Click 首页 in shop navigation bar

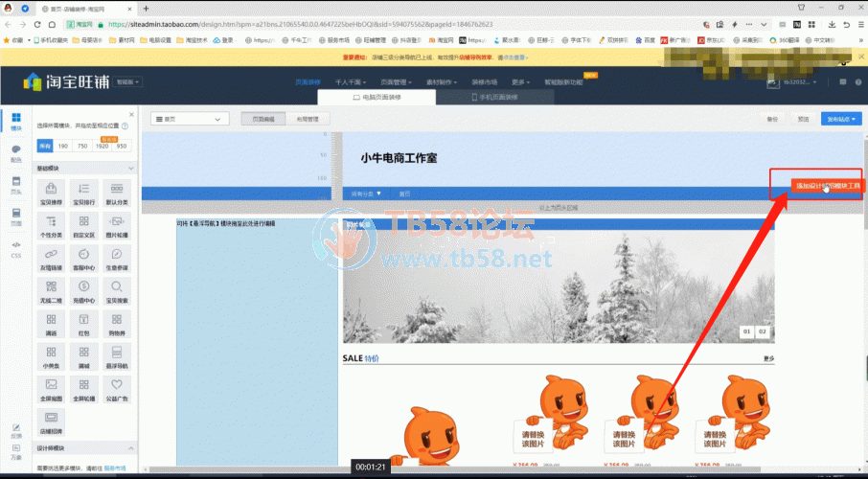pyautogui.click(x=404, y=194)
